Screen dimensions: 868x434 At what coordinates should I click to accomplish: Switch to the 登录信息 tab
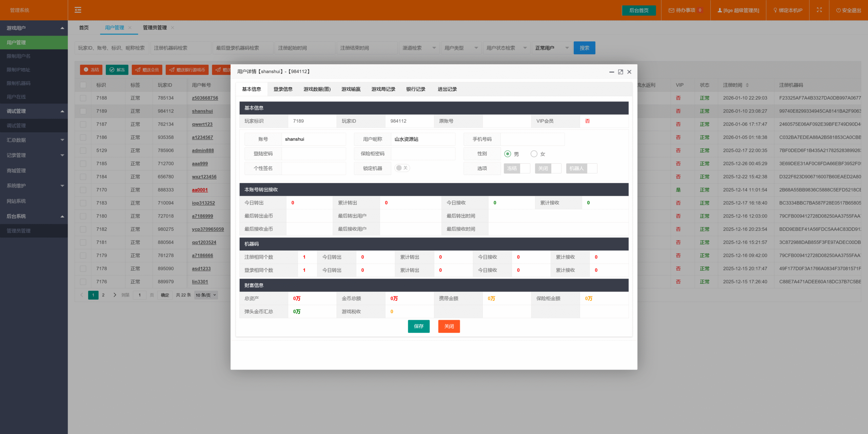tap(283, 89)
